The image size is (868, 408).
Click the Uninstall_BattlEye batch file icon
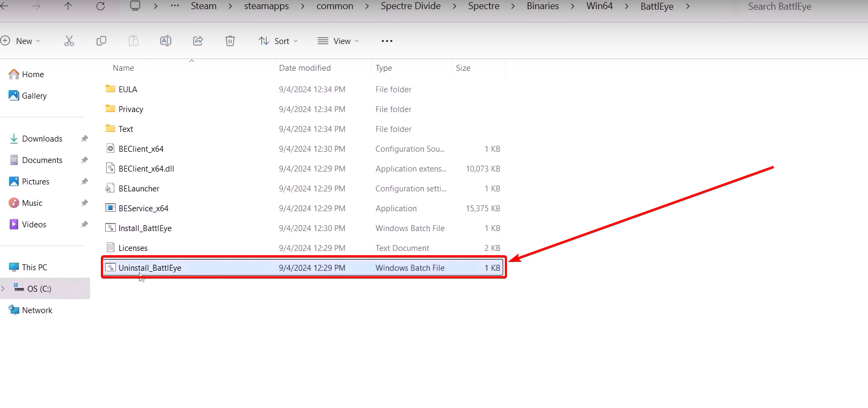click(x=111, y=268)
